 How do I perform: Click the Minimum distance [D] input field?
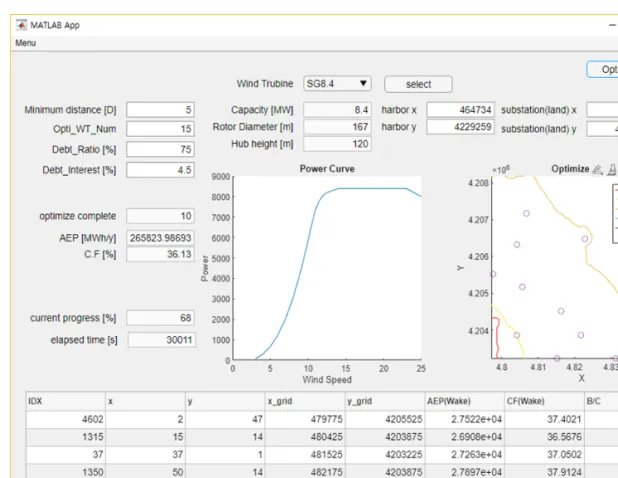click(160, 110)
